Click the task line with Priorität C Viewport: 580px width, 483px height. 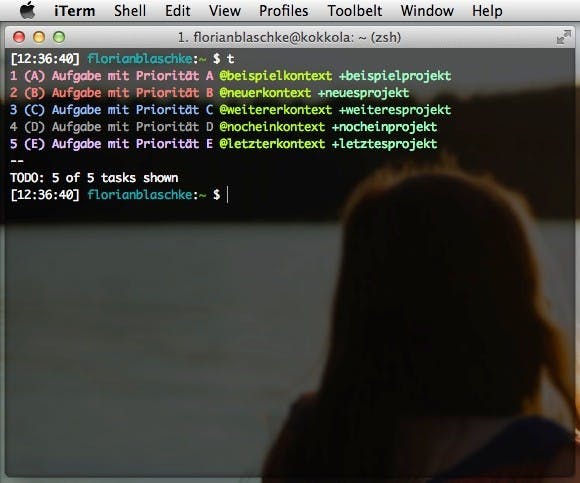tap(230, 110)
